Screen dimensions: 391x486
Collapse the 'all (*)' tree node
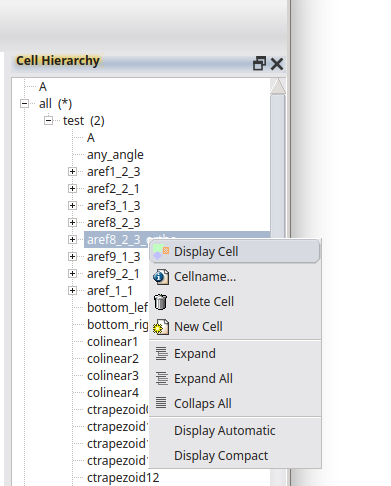click(24, 104)
